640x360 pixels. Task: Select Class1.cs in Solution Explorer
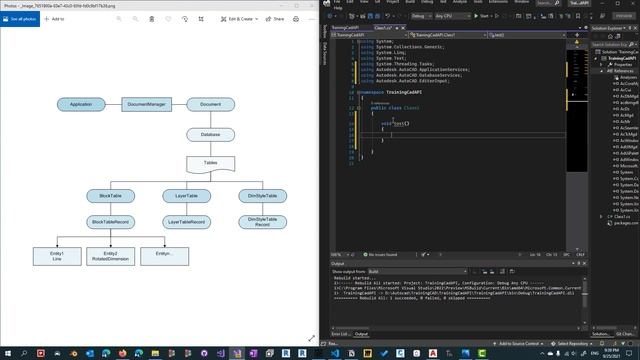click(622, 217)
